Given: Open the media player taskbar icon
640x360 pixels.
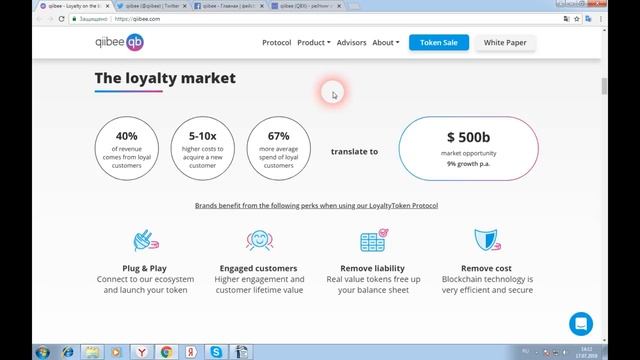Looking at the screenshot, I should coord(117,352).
